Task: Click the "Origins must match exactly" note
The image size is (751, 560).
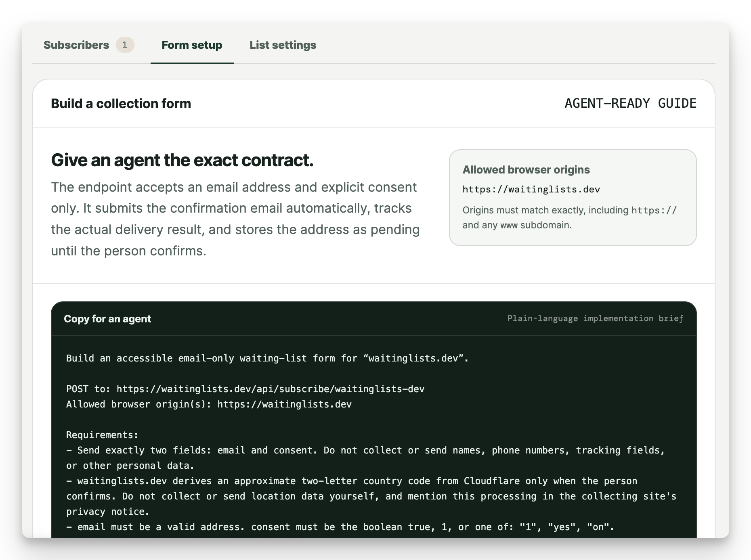Action: (x=570, y=217)
